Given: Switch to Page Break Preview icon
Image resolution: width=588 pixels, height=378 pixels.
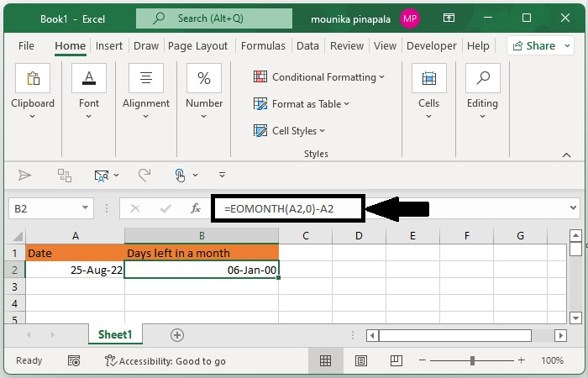Looking at the screenshot, I should 396,360.
